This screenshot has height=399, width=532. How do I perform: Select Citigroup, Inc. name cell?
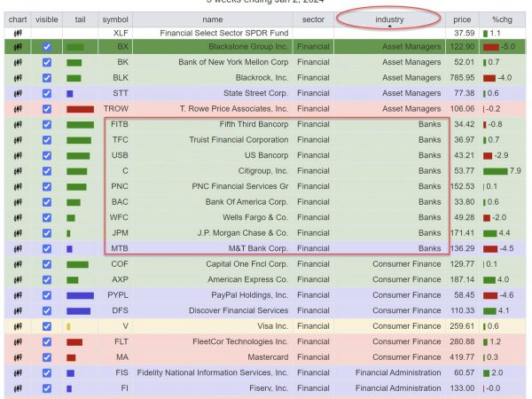[x=263, y=171]
